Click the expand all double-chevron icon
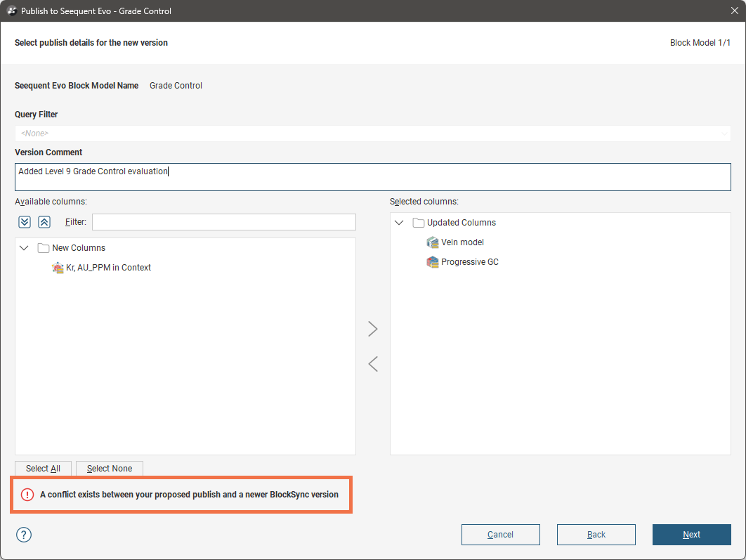This screenshot has height=560, width=746. tap(25, 222)
